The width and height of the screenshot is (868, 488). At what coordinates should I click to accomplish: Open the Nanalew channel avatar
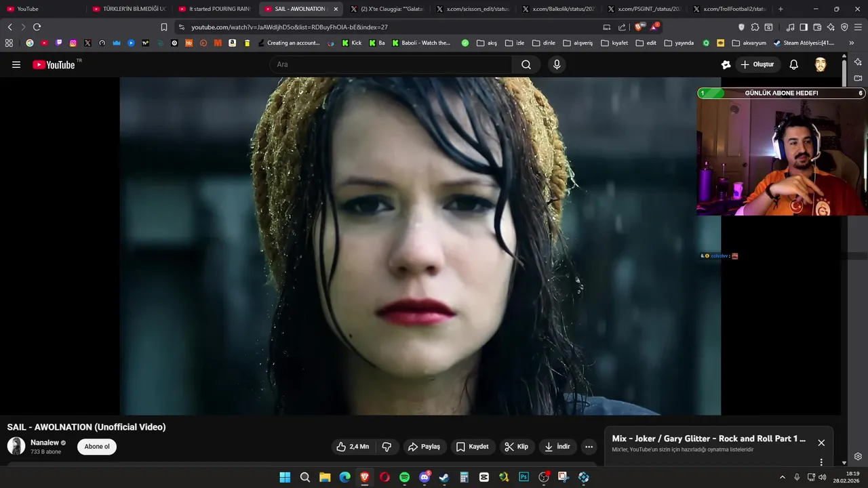[x=16, y=446]
